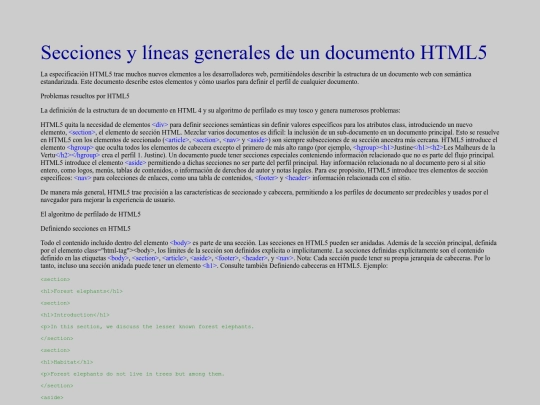
Task: Click the '<aside>' code line at the bottom
Action: [52, 397]
